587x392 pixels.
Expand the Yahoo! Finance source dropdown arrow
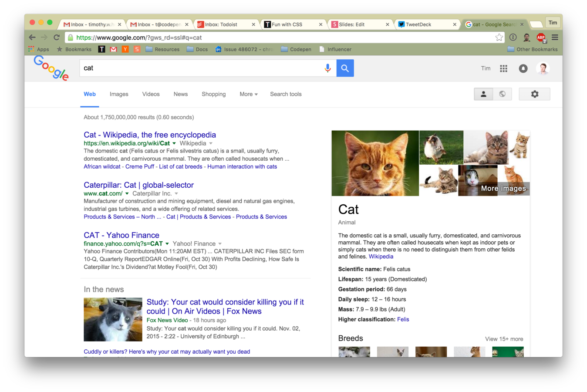[x=220, y=243]
